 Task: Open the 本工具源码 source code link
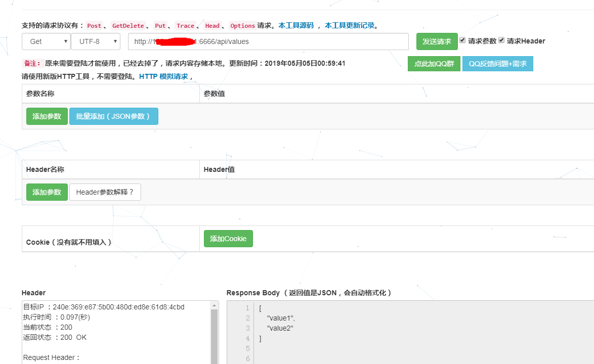tap(296, 25)
